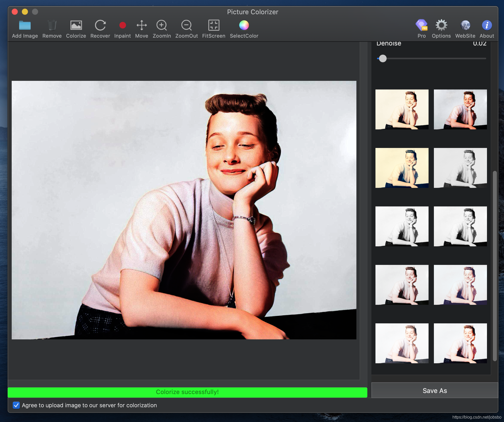The width and height of the screenshot is (504, 422).
Task: Select the yellow-tinted preset thumbnail
Action: coord(402,168)
